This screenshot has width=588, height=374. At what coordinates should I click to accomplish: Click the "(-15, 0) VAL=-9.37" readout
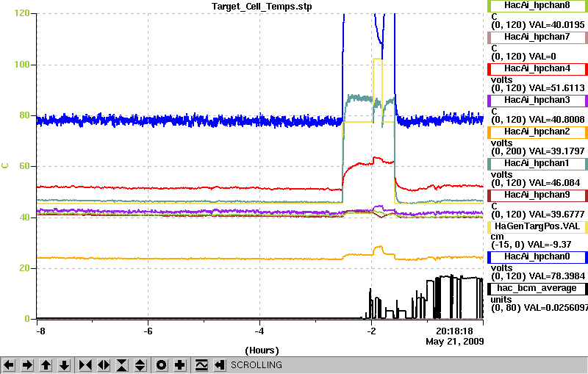pyautogui.click(x=531, y=245)
